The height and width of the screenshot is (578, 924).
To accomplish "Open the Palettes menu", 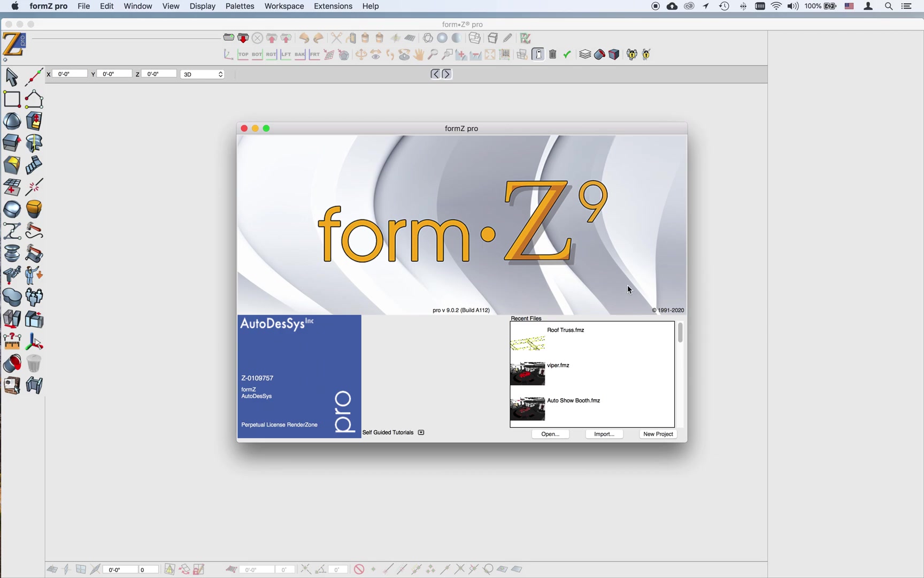I will pyautogui.click(x=239, y=6).
